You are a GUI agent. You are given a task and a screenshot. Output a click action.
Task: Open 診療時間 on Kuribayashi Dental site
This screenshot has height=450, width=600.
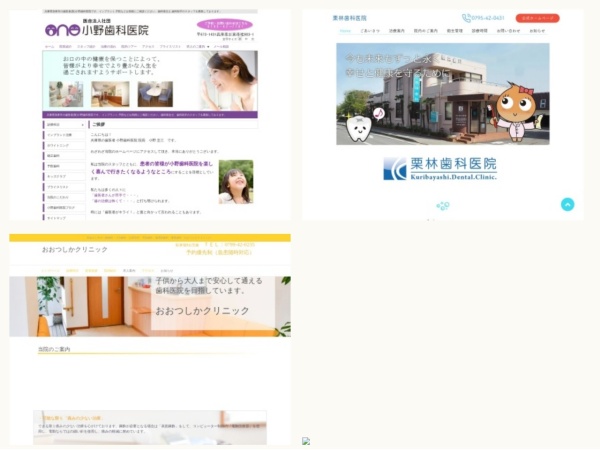tap(479, 31)
